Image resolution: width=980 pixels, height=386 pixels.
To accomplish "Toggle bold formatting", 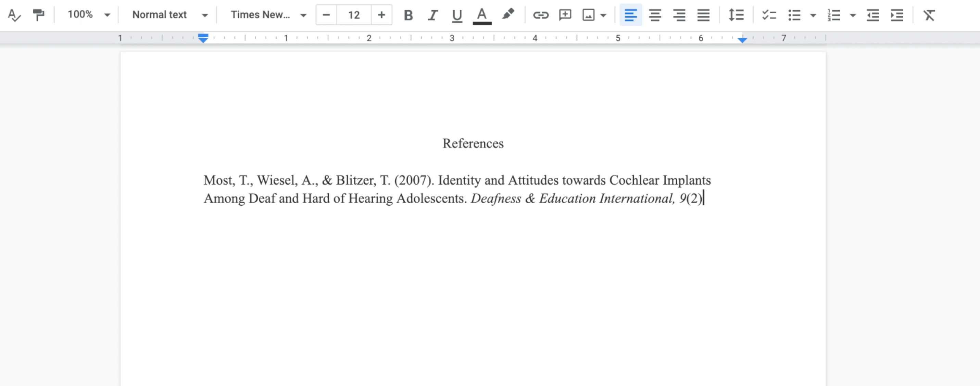I will click(x=408, y=15).
